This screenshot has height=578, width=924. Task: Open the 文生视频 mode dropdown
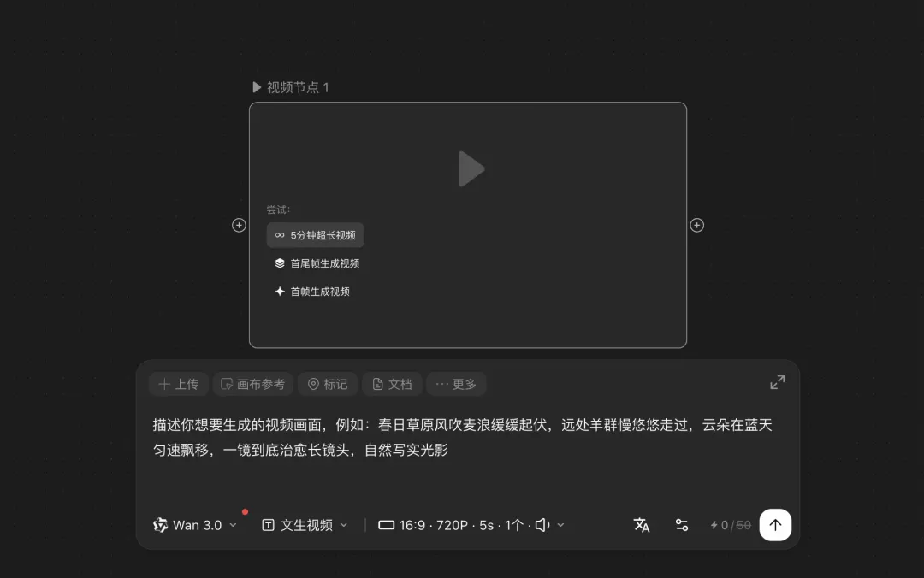(305, 525)
